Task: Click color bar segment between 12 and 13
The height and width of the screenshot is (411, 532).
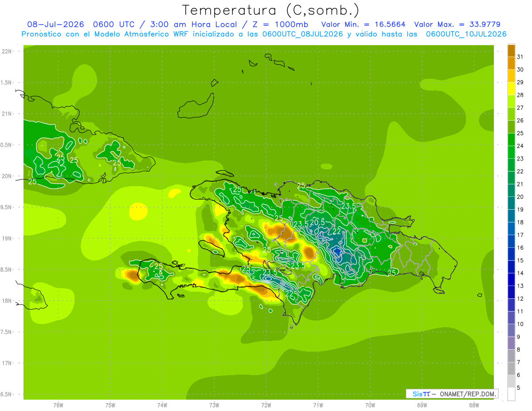Action: (x=511, y=292)
